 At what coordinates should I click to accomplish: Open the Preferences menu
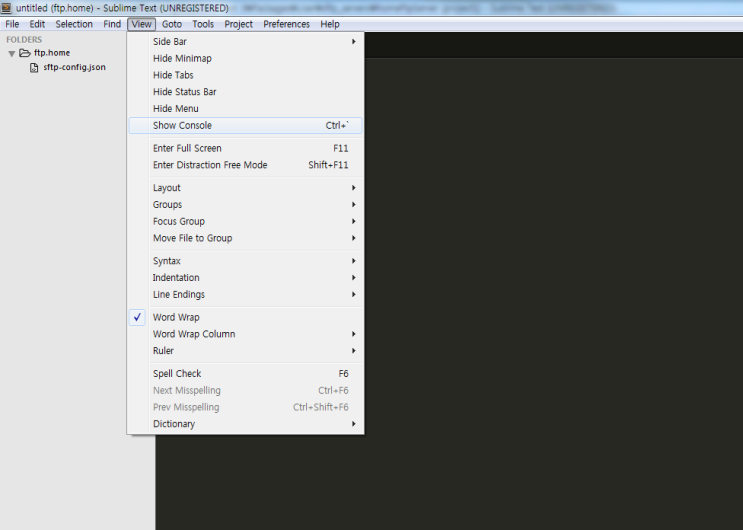(286, 24)
